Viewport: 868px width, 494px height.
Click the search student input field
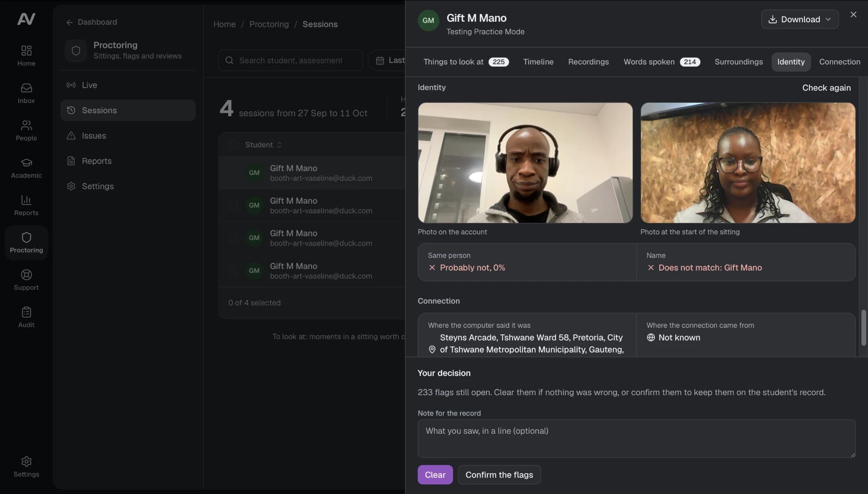(290, 60)
